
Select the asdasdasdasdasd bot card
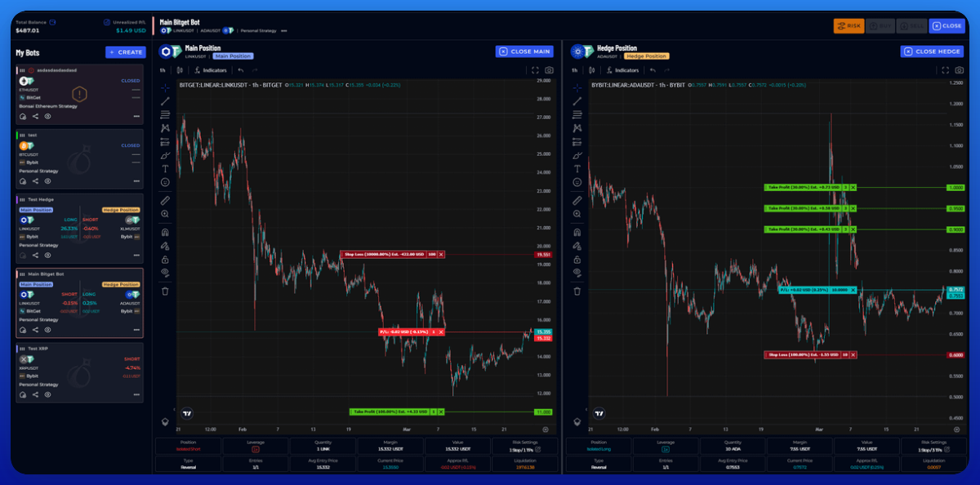click(x=80, y=95)
